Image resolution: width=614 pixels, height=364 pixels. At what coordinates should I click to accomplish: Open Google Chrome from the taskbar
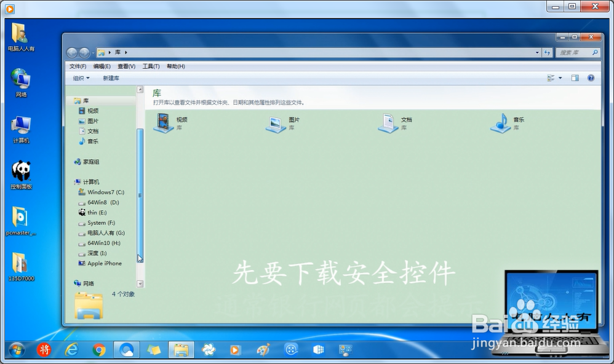[x=99, y=349]
